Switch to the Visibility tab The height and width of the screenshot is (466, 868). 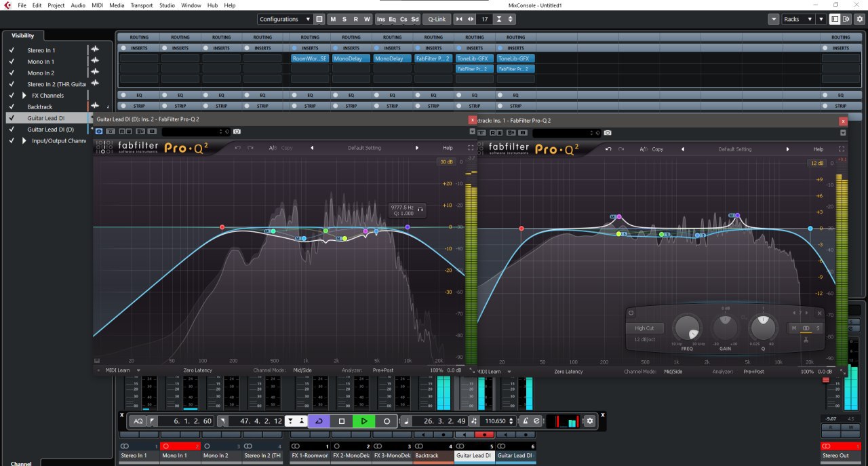(x=22, y=35)
